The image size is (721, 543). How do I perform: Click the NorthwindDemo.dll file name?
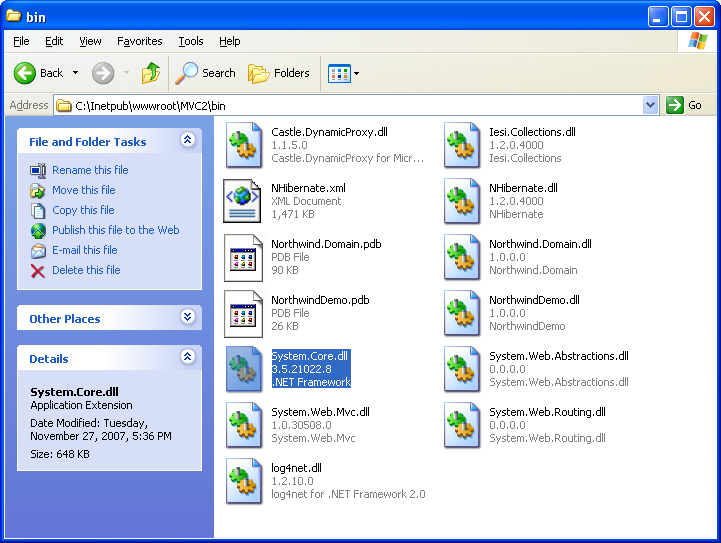(534, 300)
